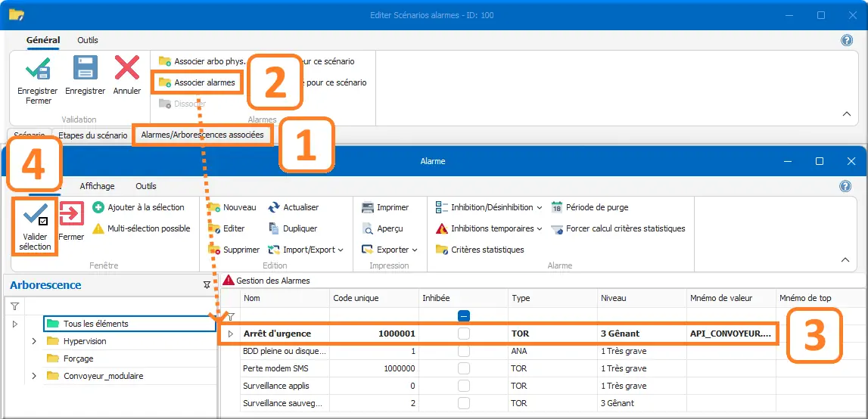This screenshot has height=419, width=868.
Task: Select the Hypervision folder
Action: pos(85,341)
